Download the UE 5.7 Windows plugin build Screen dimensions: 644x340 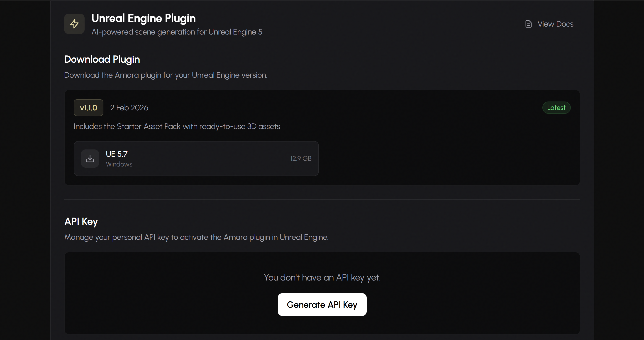point(196,158)
